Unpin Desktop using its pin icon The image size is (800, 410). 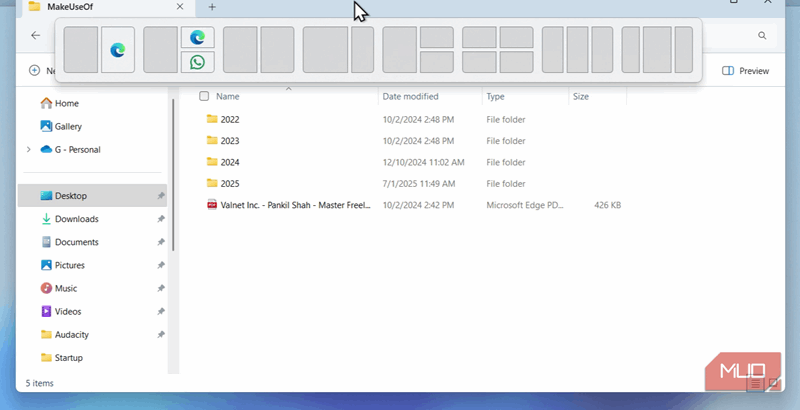(x=161, y=196)
